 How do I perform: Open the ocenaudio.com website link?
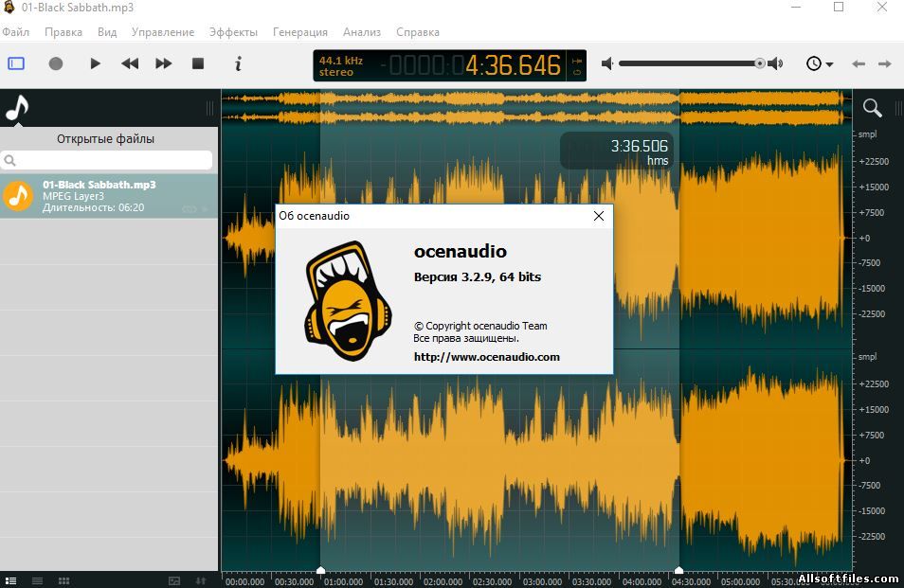pyautogui.click(x=487, y=356)
